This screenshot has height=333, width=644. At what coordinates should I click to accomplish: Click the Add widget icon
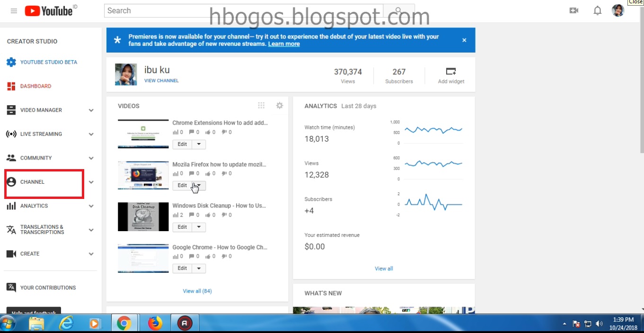point(451,71)
